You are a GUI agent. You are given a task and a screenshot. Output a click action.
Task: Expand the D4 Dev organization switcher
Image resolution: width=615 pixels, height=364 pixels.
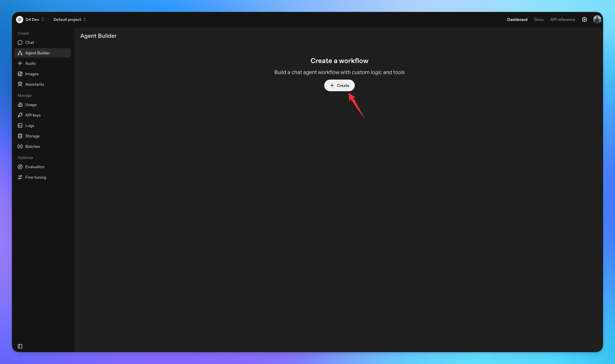pyautogui.click(x=34, y=19)
